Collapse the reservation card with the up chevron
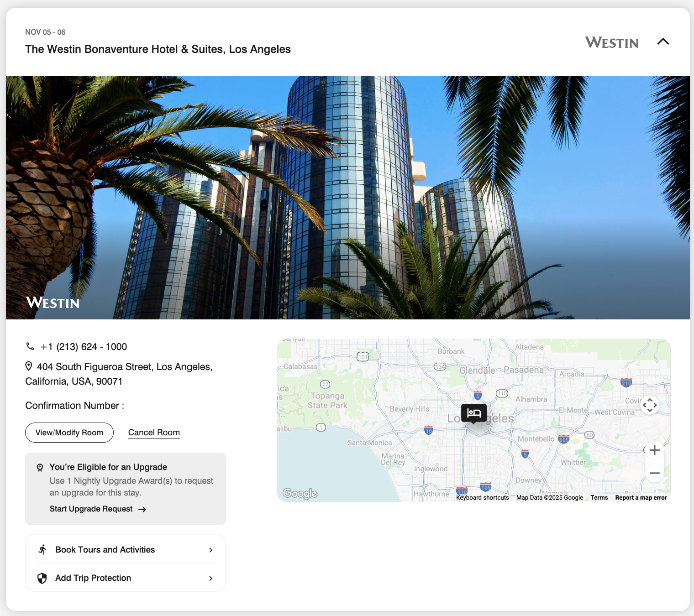694x616 pixels. point(663,42)
